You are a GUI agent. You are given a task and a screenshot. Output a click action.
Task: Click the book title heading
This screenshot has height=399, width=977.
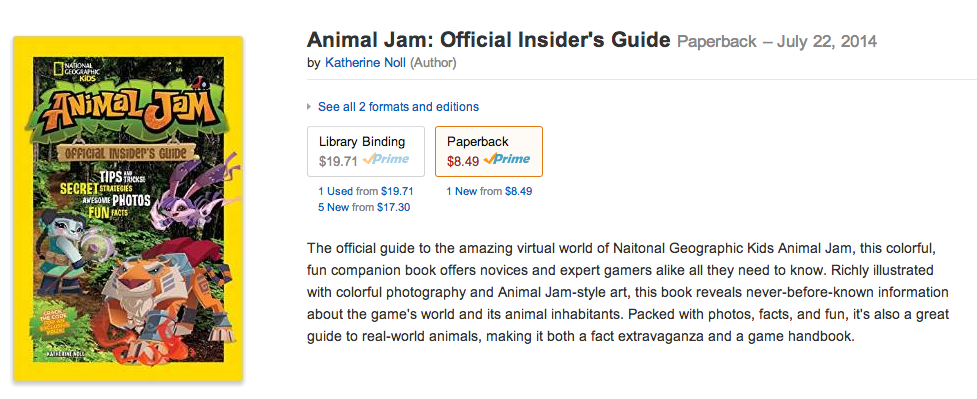[x=488, y=41]
